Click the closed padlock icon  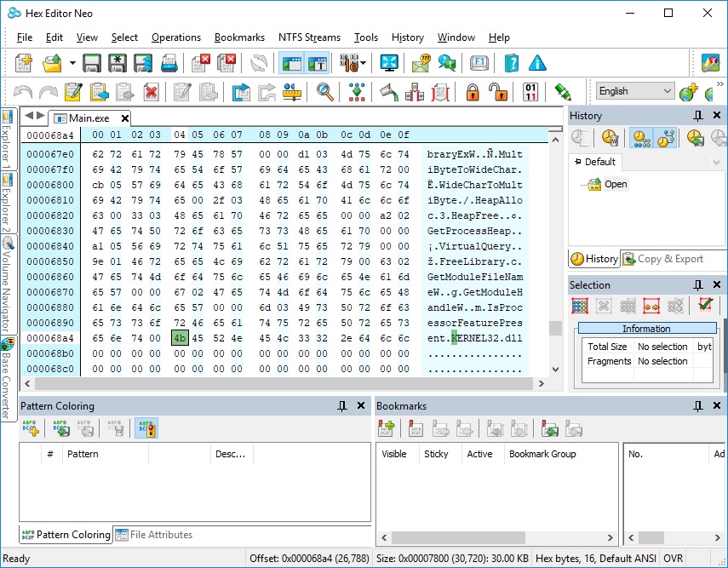(473, 92)
